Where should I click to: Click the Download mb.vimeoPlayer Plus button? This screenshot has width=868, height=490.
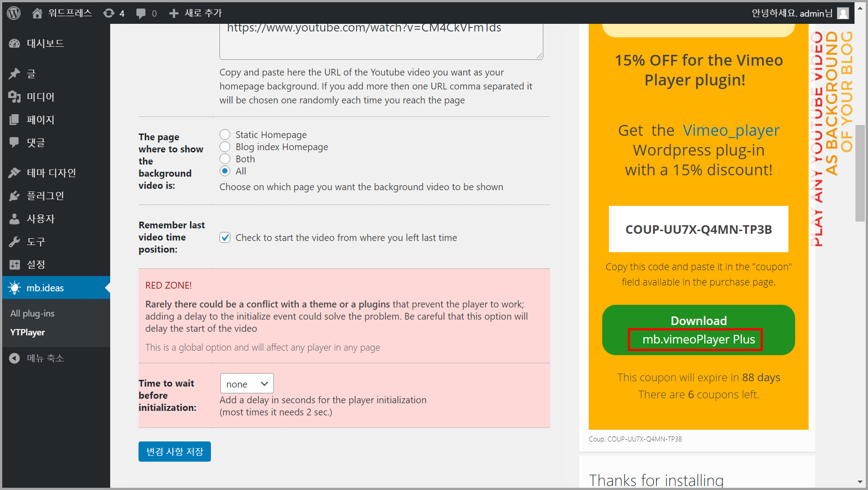coord(698,330)
